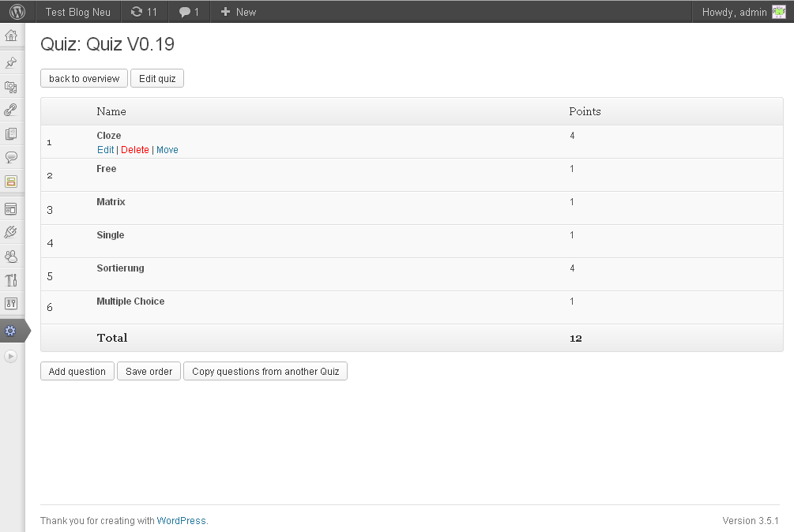This screenshot has height=532, width=794.
Task: Open the '+ New' admin bar menu
Action: (x=238, y=12)
